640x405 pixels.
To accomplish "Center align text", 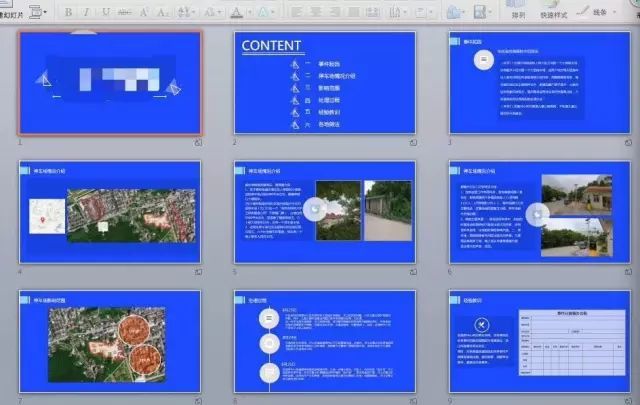I will coord(316,12).
